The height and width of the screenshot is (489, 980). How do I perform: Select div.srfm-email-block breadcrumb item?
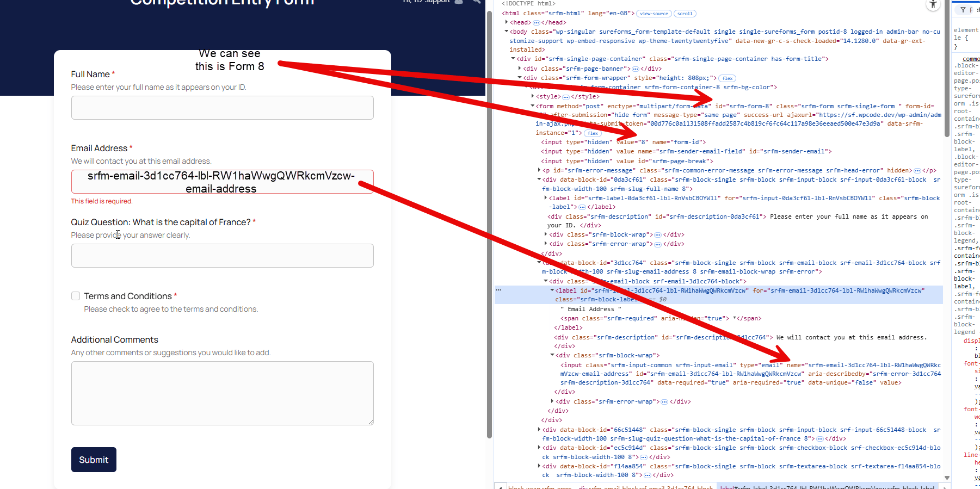646,487
